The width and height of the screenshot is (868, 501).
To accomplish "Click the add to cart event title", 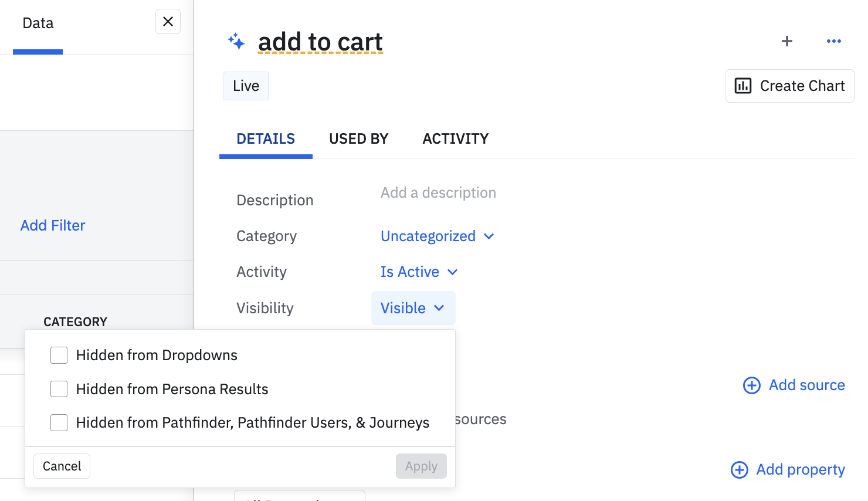I will pyautogui.click(x=320, y=42).
